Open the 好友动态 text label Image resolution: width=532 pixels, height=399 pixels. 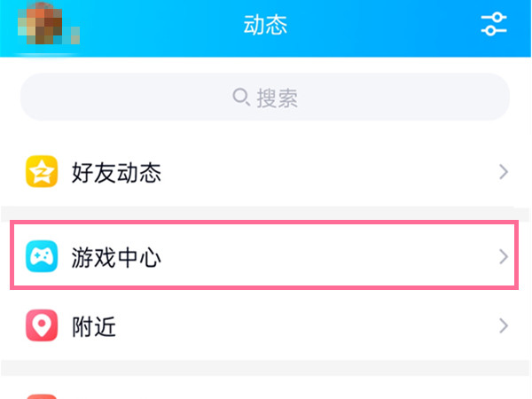coord(116,173)
